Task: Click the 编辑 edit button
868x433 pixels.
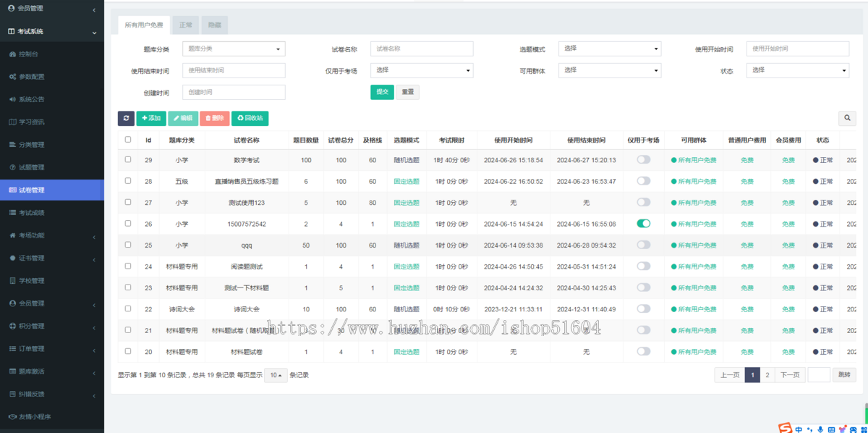Action: (x=183, y=118)
